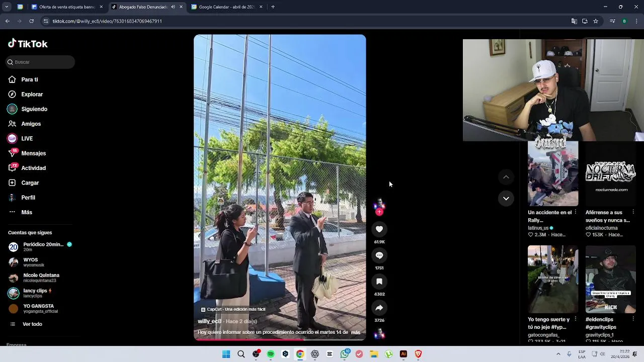644x362 pixels.
Task: Switch to Google Calendar tab
Action: click(226, 7)
